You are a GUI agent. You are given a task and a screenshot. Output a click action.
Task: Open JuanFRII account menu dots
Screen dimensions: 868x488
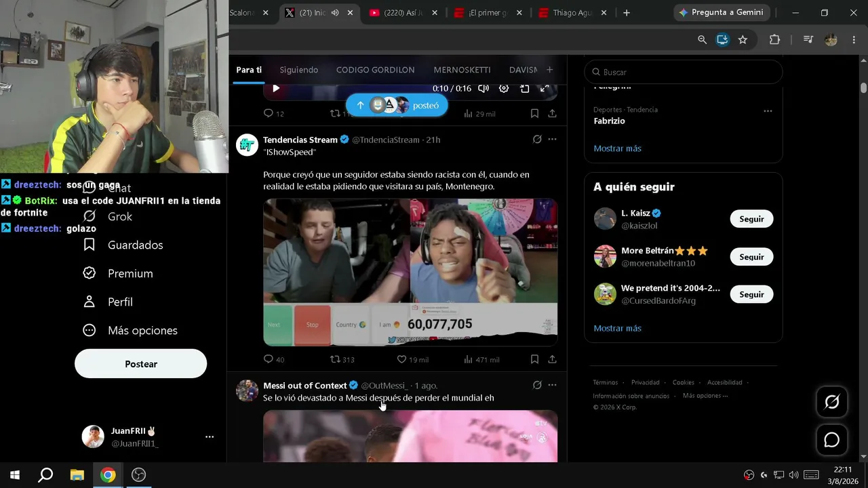(x=210, y=437)
